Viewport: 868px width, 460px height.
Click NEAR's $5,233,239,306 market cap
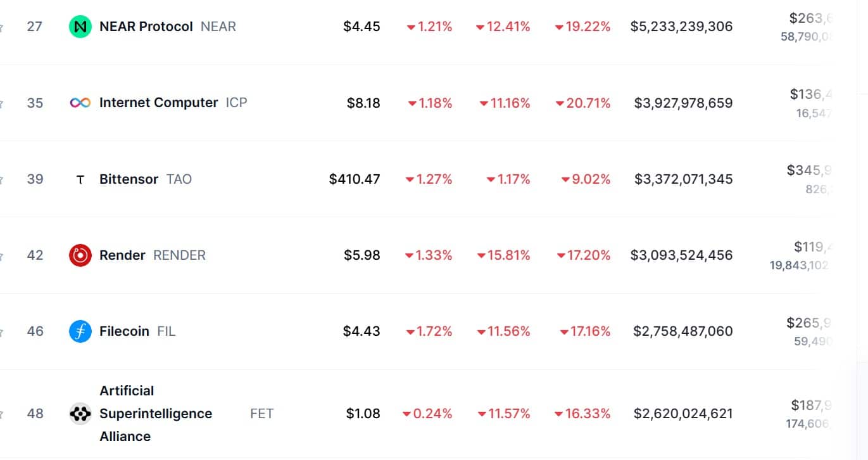681,27
